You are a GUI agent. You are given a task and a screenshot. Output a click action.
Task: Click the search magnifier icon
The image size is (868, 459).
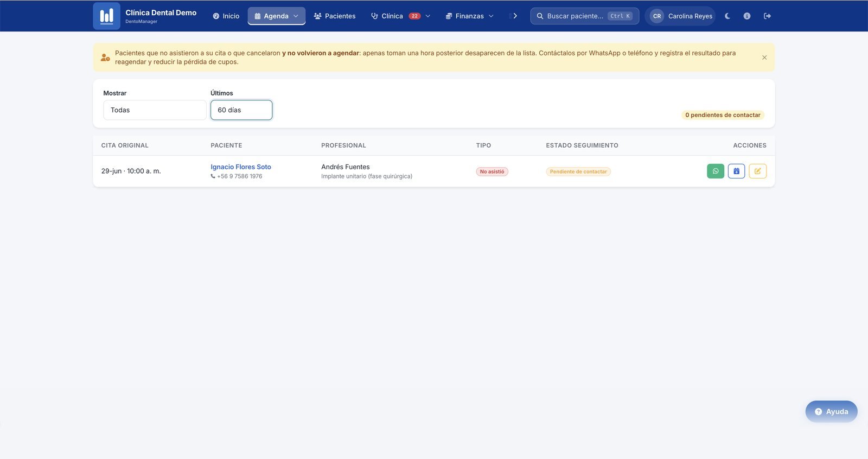540,16
